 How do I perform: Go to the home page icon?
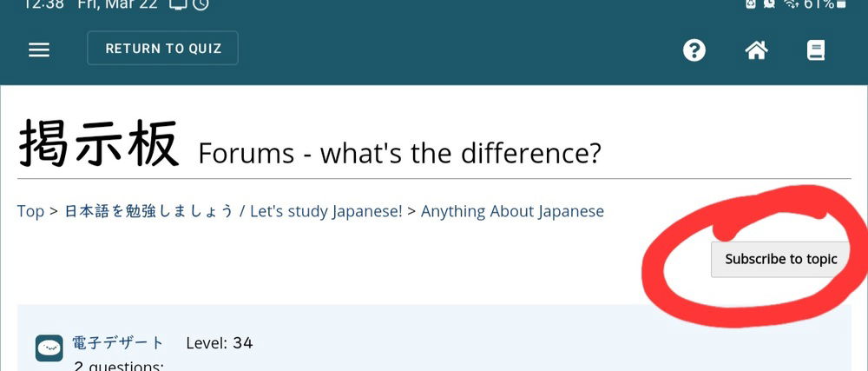pyautogui.click(x=756, y=50)
